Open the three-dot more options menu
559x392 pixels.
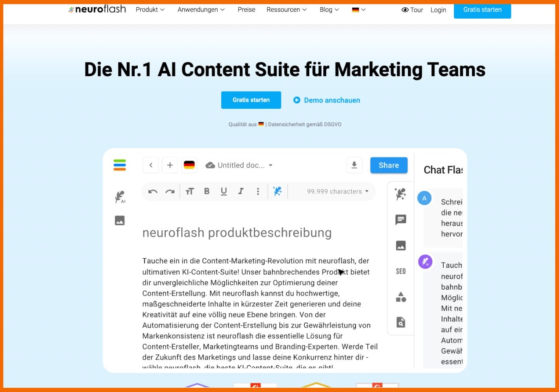258,191
